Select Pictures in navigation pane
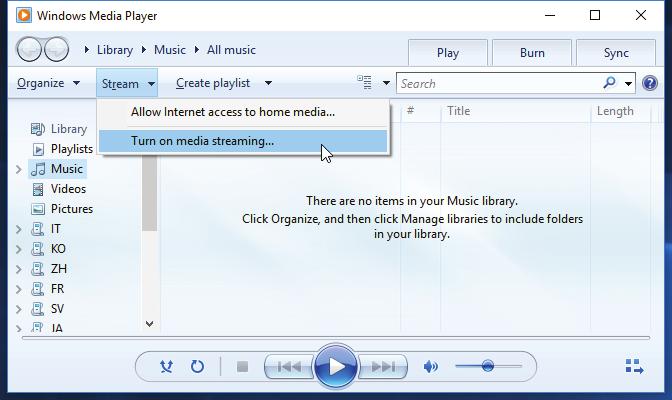The height and width of the screenshot is (400, 672). (x=62, y=209)
